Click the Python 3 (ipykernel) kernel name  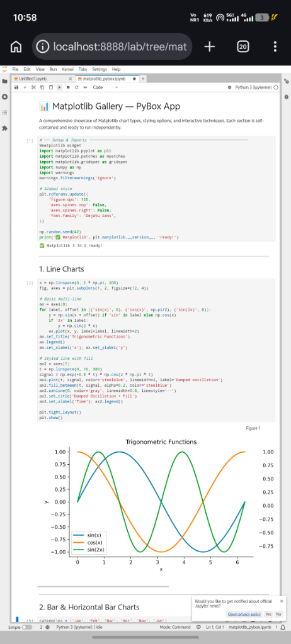pyautogui.click(x=254, y=87)
